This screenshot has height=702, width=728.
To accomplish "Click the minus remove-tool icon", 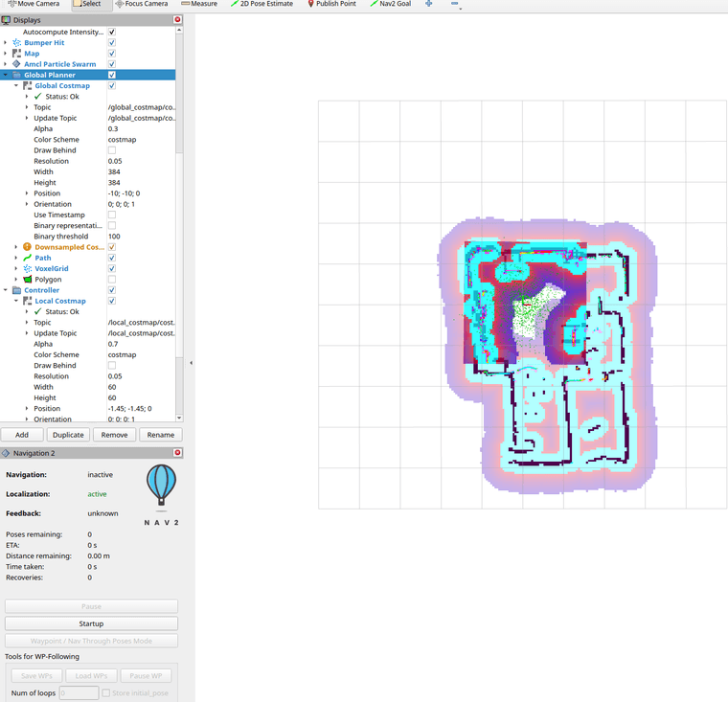I will point(455,4).
